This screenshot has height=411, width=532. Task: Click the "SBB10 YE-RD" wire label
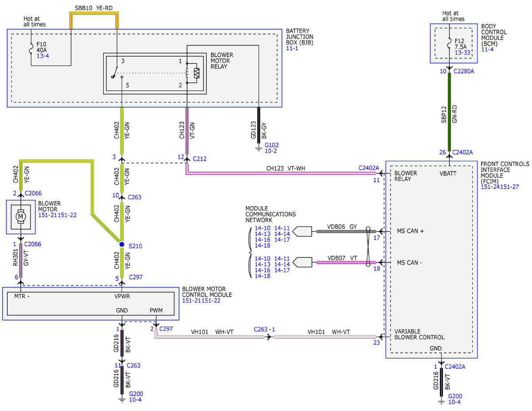94,8
